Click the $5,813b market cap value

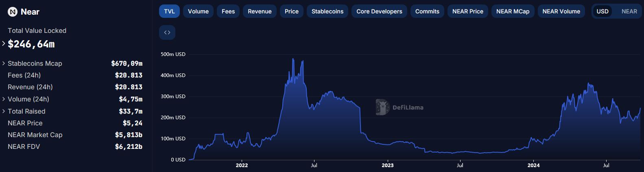click(129, 135)
